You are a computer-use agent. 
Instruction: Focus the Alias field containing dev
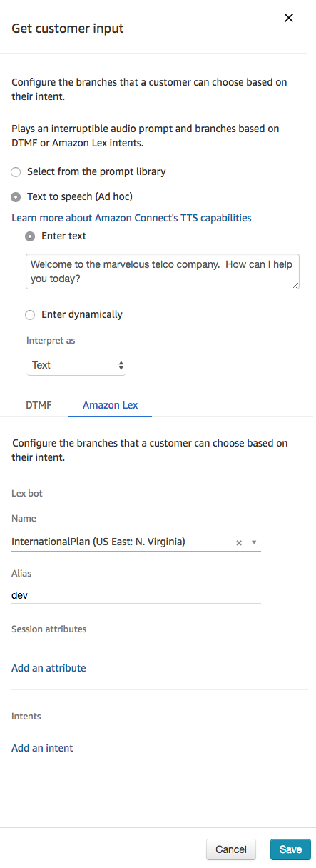click(x=136, y=594)
